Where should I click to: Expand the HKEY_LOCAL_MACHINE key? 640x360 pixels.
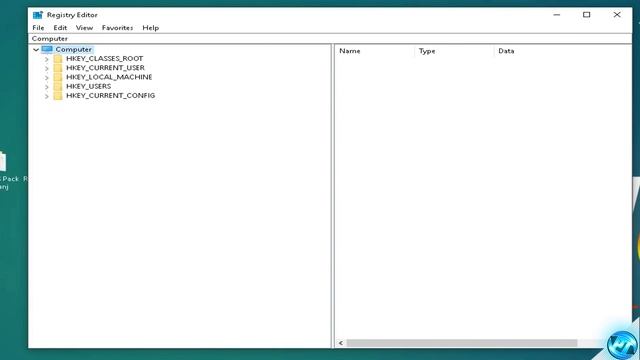coord(47,78)
